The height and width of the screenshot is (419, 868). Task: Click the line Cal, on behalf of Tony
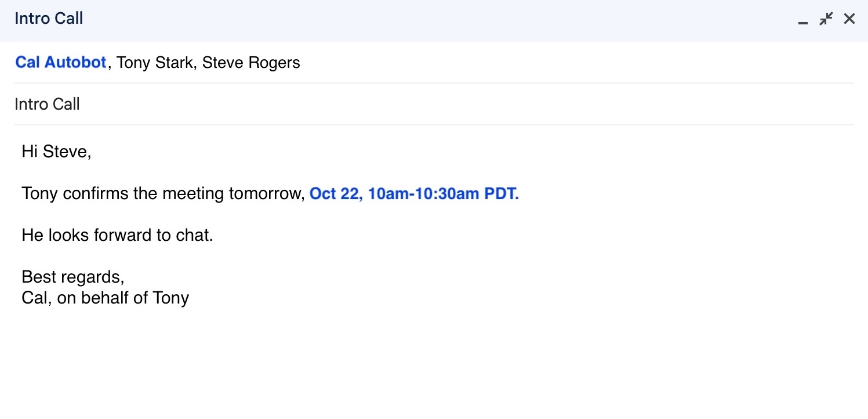click(x=105, y=298)
